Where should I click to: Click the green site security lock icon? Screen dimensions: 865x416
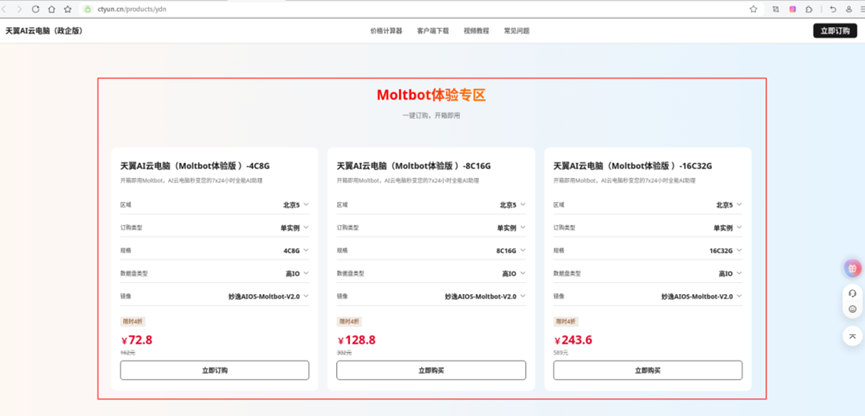tap(87, 9)
